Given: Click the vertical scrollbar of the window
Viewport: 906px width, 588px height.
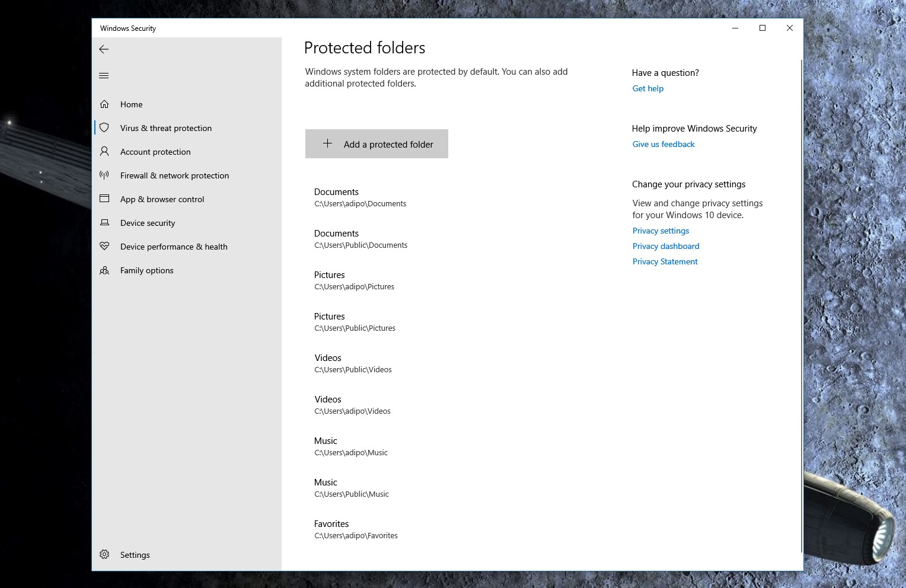Looking at the screenshot, I should (x=802, y=305).
